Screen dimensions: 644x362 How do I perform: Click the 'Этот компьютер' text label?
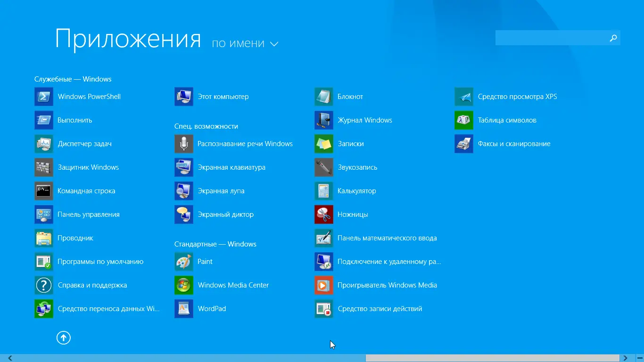223,97
